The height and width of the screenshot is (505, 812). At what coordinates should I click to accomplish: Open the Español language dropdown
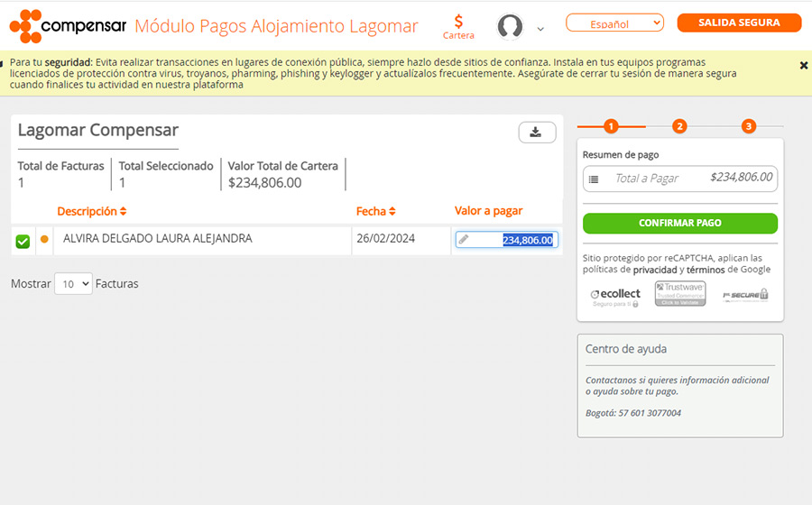614,23
